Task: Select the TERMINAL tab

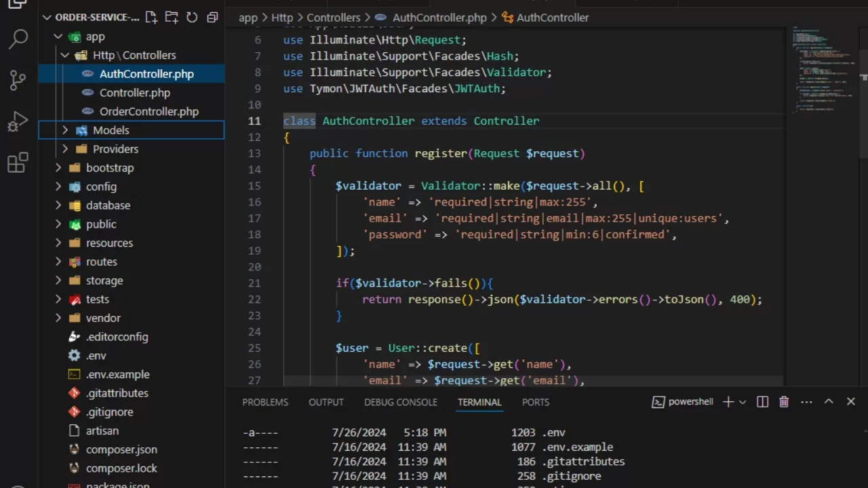Action: [x=479, y=402]
